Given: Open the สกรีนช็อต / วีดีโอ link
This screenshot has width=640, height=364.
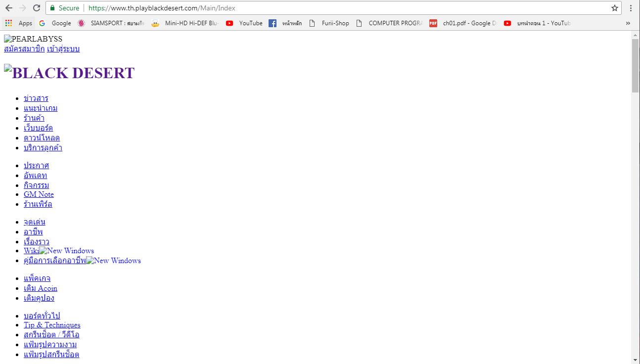Looking at the screenshot, I should [51, 334].
